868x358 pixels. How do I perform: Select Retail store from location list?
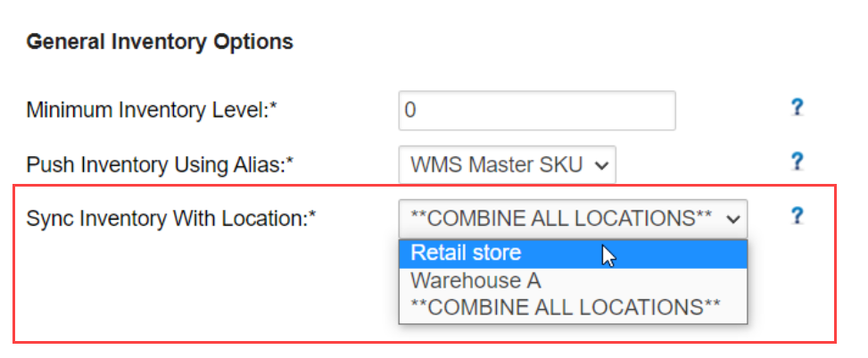pyautogui.click(x=573, y=254)
